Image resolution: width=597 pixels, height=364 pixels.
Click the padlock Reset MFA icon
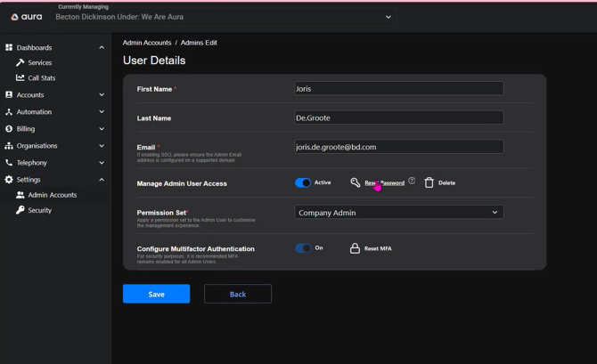tap(355, 248)
